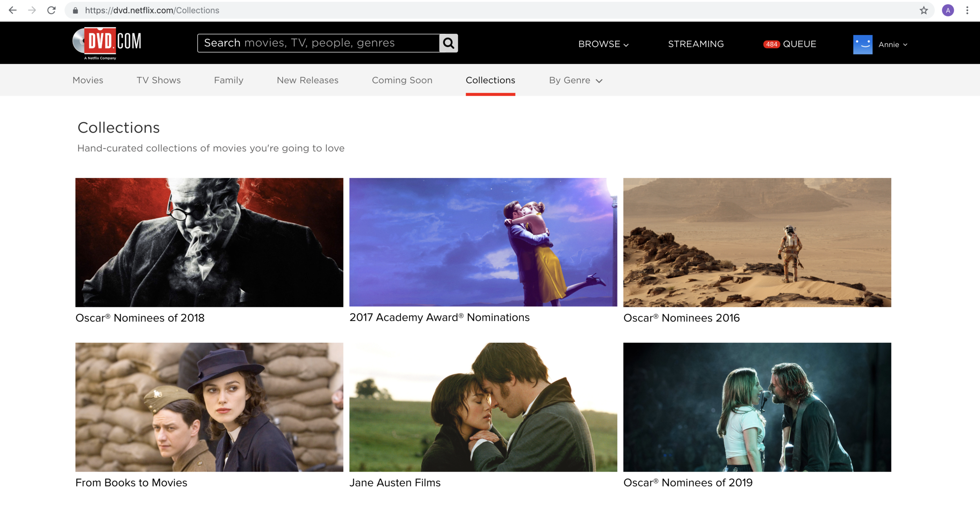Click the Oscar Nominees 2016 title
The height and width of the screenshot is (505, 980).
pyautogui.click(x=681, y=318)
